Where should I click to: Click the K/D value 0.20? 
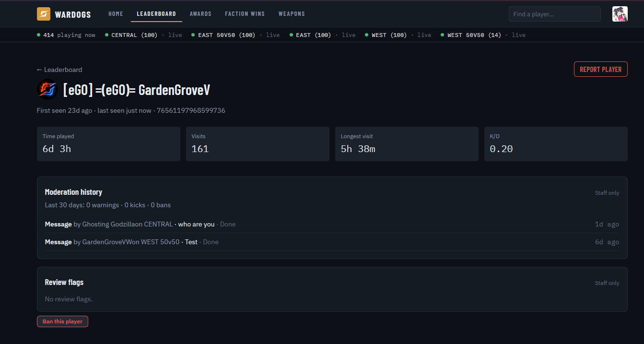tap(501, 149)
